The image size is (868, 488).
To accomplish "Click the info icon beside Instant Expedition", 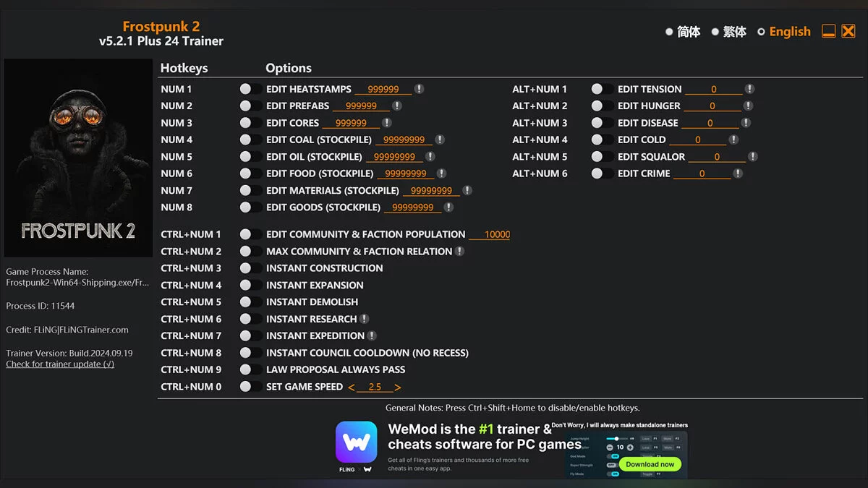I will 372,335.
